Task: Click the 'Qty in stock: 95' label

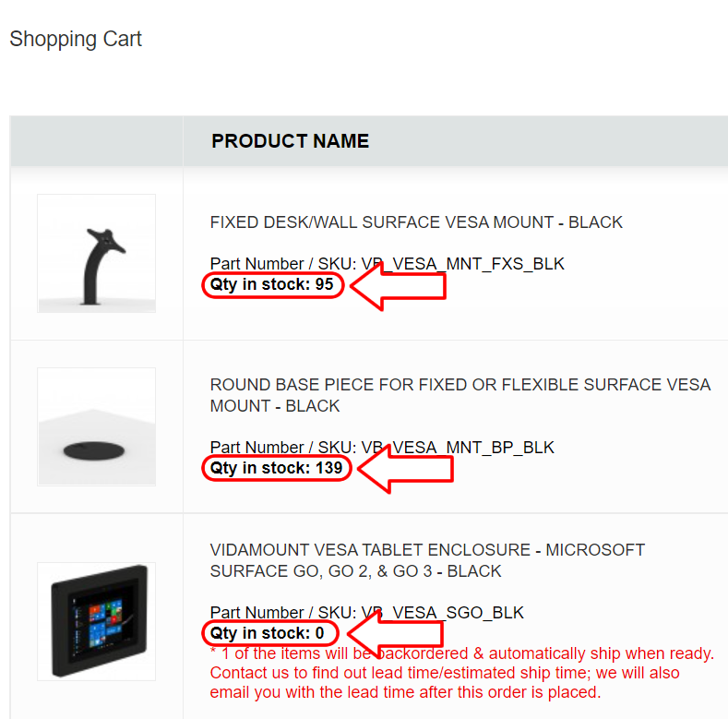Action: [272, 284]
